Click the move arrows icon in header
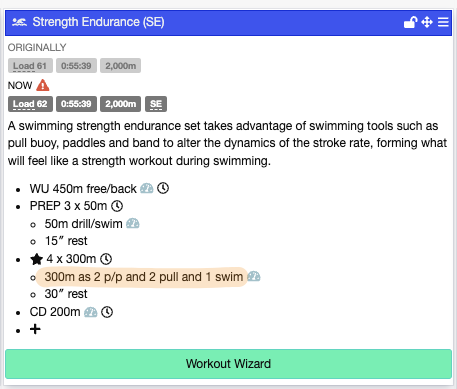The height and width of the screenshot is (389, 457). [427, 22]
